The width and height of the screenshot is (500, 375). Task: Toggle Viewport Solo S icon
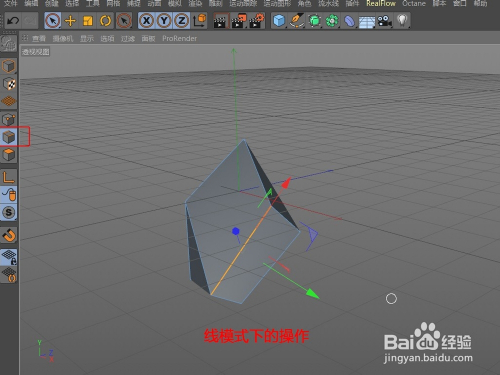9,212
